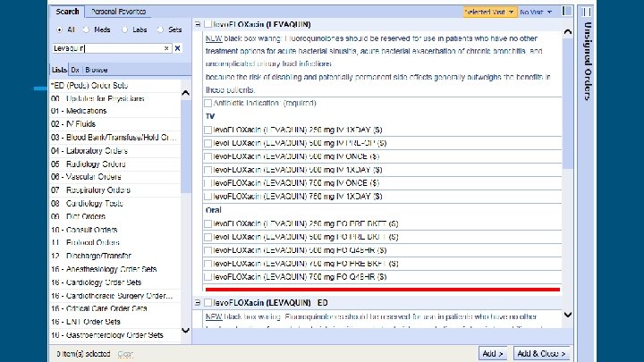The height and width of the screenshot is (362, 644).
Task: Check the levoFLOXacin (LEVAQUIN) set header checkbox
Action: (208, 24)
